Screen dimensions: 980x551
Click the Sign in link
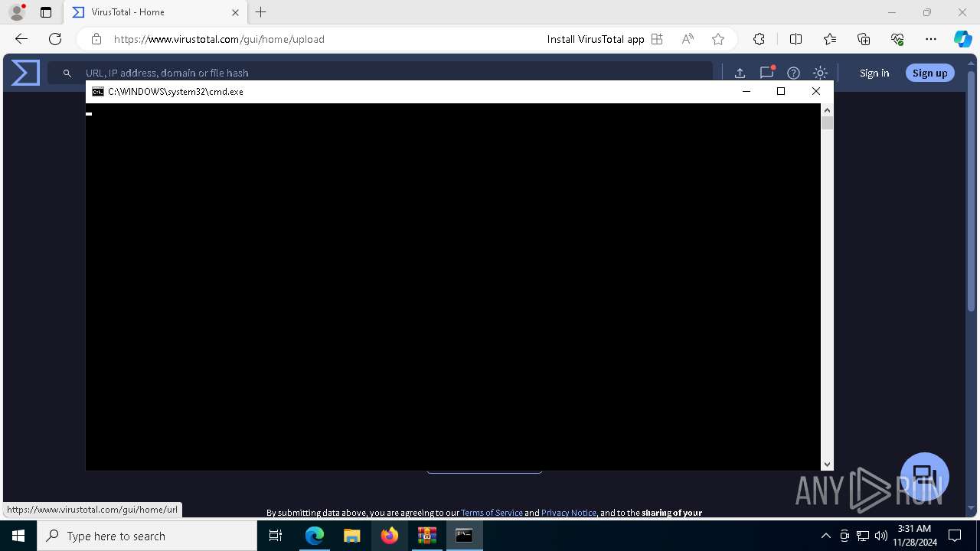[x=874, y=73]
